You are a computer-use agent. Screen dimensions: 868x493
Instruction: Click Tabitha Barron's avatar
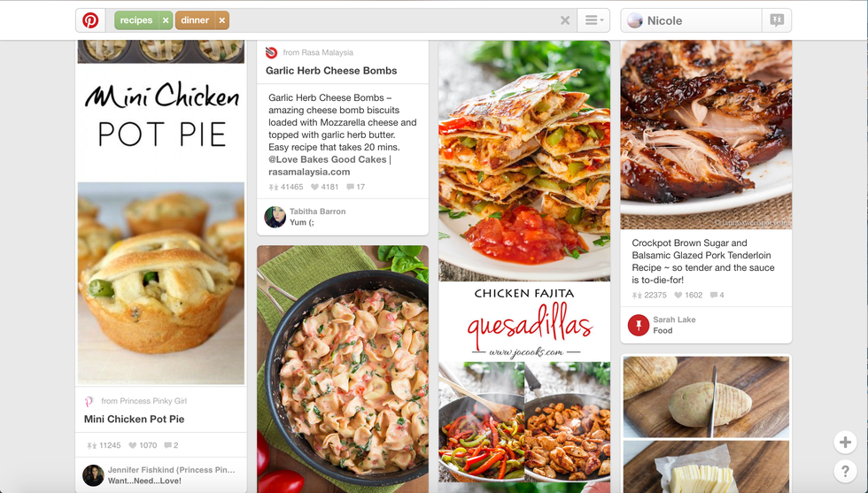tap(275, 217)
